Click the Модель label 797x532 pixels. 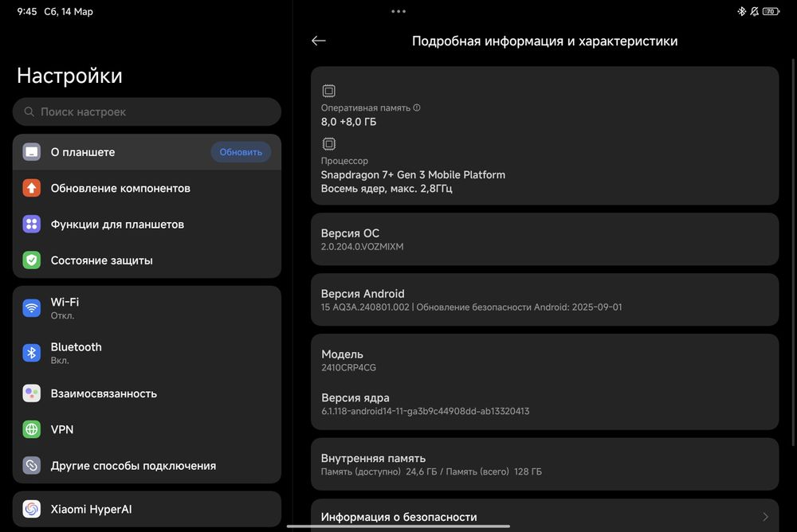[x=342, y=354]
